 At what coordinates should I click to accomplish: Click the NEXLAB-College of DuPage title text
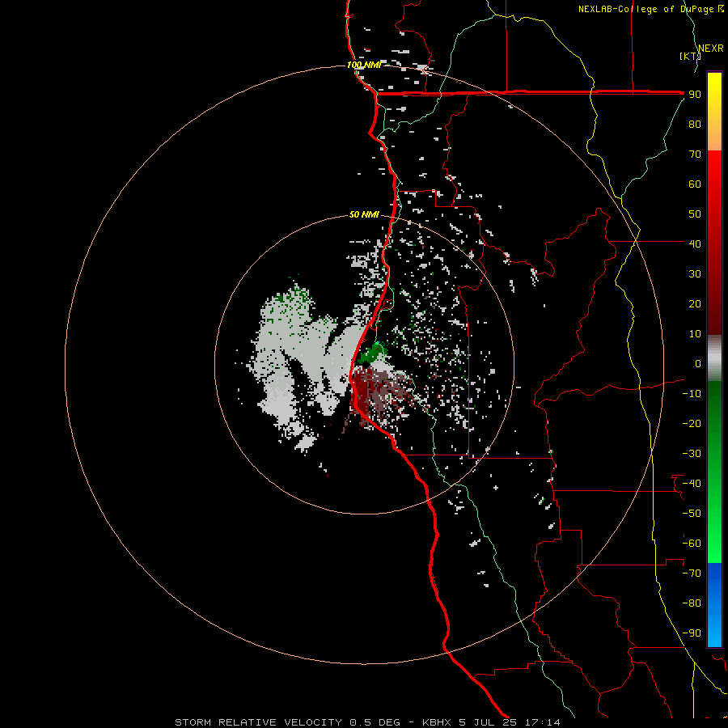tap(650, 9)
